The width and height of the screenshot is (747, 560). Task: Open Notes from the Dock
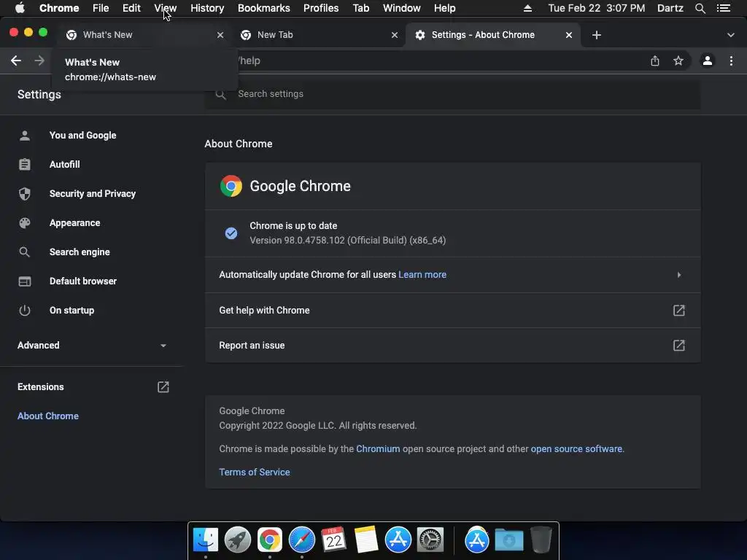click(x=366, y=540)
